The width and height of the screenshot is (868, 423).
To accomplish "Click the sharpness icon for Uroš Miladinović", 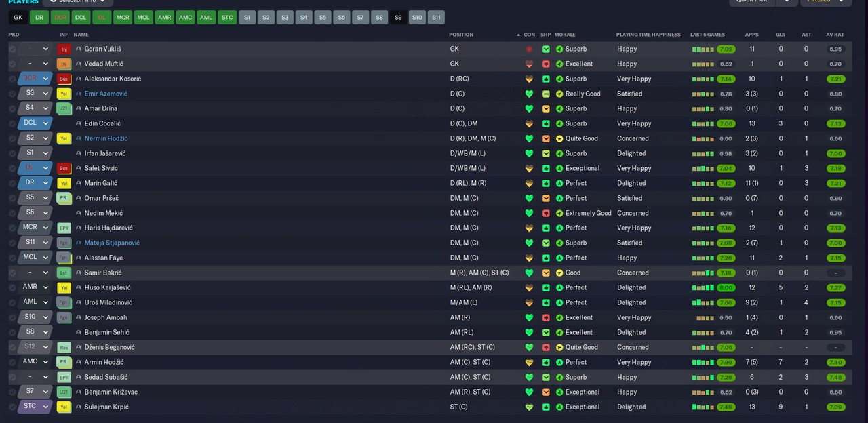I will coord(546,302).
